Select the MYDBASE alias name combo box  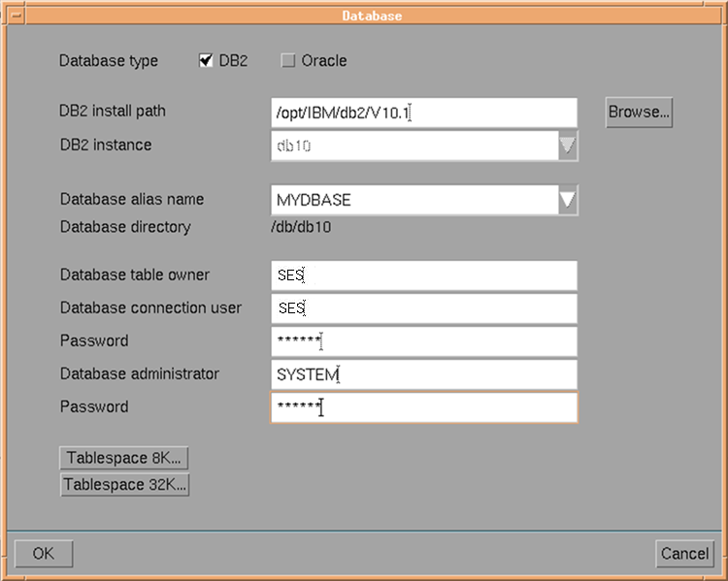(413, 201)
